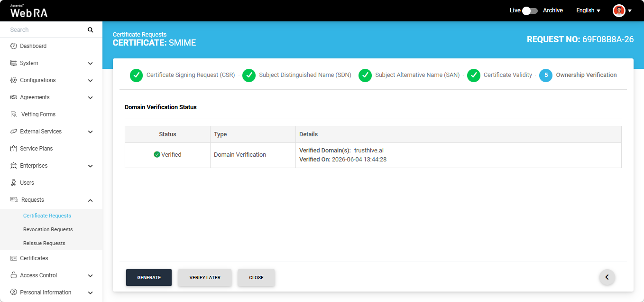Click the Service Plans icon
Viewport: 644px width, 302px height.
14,149
